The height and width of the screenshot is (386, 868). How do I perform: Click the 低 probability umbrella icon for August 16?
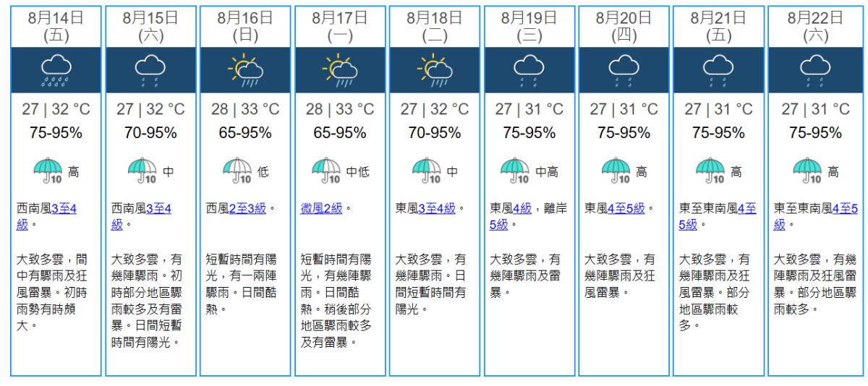click(x=237, y=171)
